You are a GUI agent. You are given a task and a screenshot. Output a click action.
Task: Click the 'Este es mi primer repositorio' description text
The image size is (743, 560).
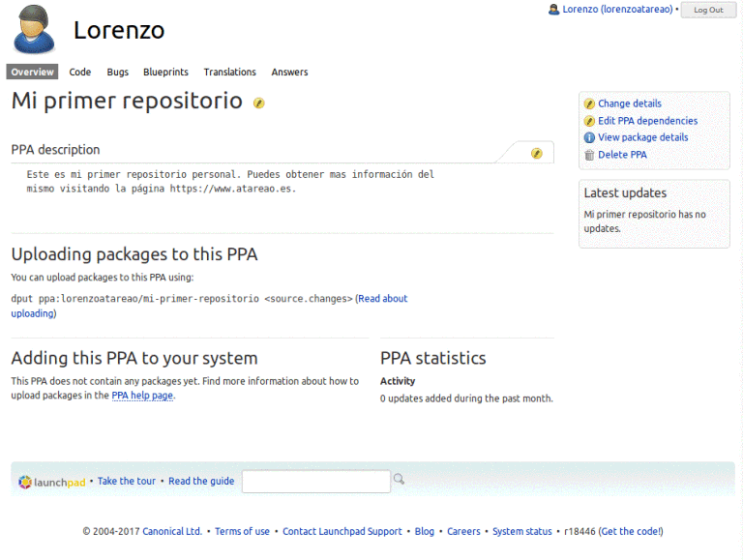coord(230,182)
